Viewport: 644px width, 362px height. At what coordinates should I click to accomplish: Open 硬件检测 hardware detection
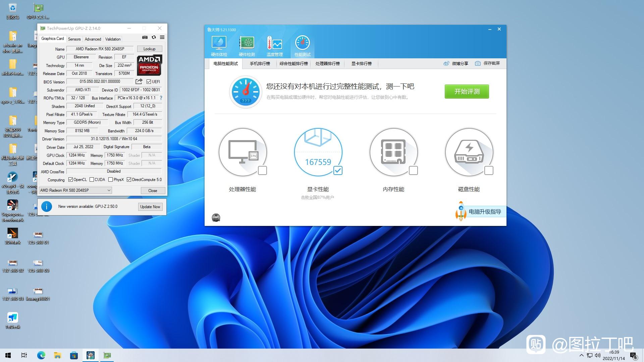(x=247, y=46)
